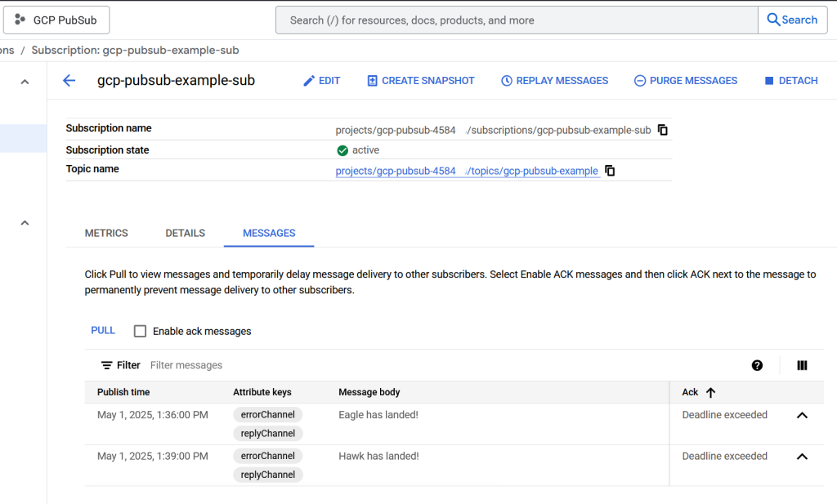Open the help icon above the messages table
Viewport: 837px width, 504px height.
tap(757, 365)
